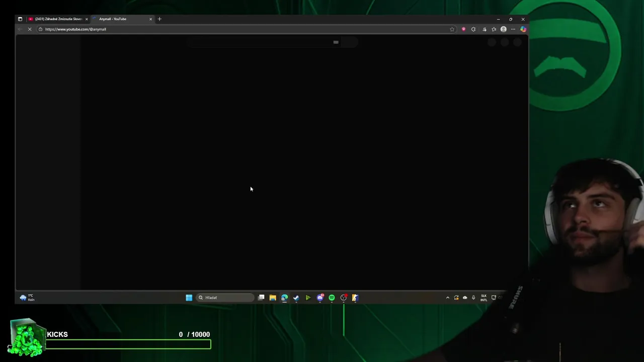Click the Hľadať taskbar search box
The height and width of the screenshot is (362, 644).
225,298
